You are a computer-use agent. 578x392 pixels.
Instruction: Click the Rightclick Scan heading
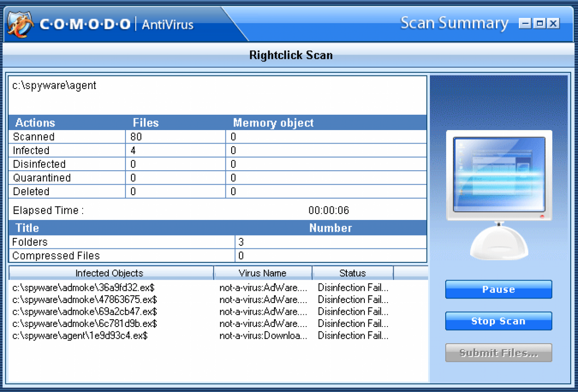pyautogui.click(x=291, y=56)
